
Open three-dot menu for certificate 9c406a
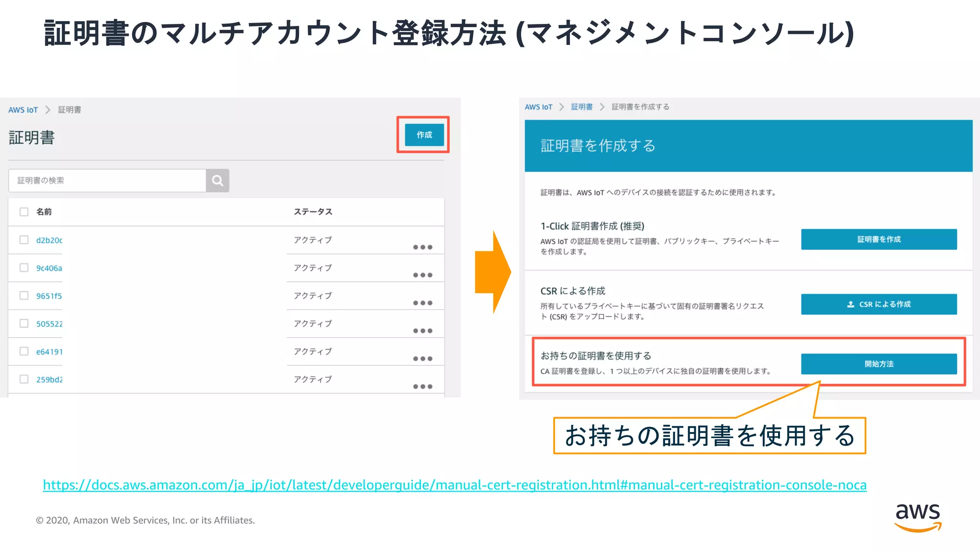coord(423,275)
